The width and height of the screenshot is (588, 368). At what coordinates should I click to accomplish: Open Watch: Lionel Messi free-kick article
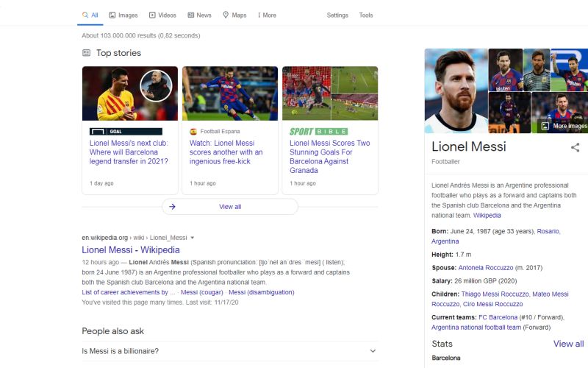pyautogui.click(x=226, y=152)
